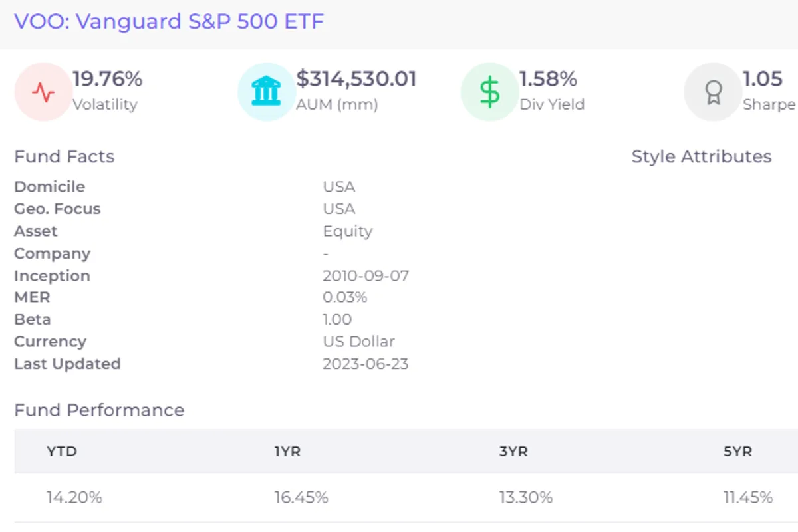Click the Style Attributes heading
798x532 pixels.
[701, 156]
